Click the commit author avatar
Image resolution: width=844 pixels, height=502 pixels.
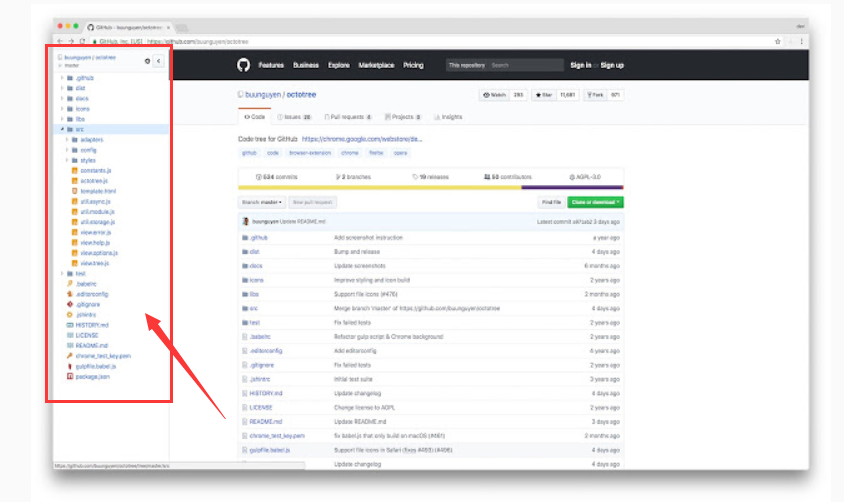pos(246,222)
